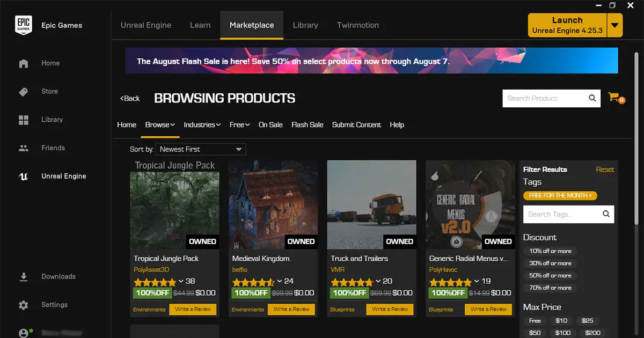Launch Unreal Engine 4.25.3
The height and width of the screenshot is (338, 644).
(x=567, y=25)
